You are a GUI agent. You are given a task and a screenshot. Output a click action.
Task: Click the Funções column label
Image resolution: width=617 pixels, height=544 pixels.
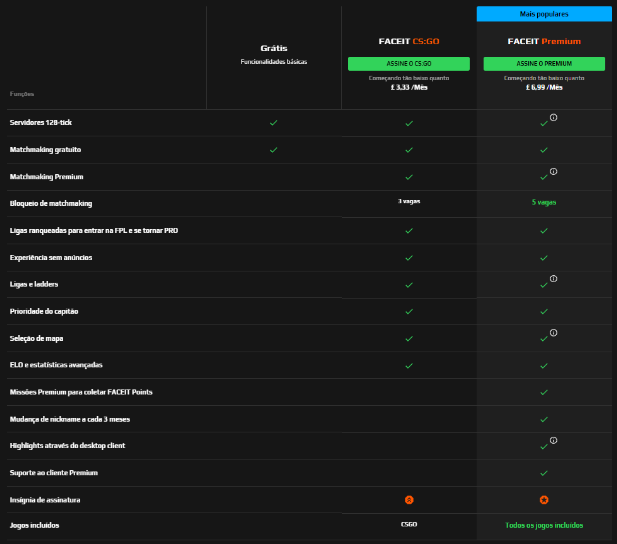[22, 94]
